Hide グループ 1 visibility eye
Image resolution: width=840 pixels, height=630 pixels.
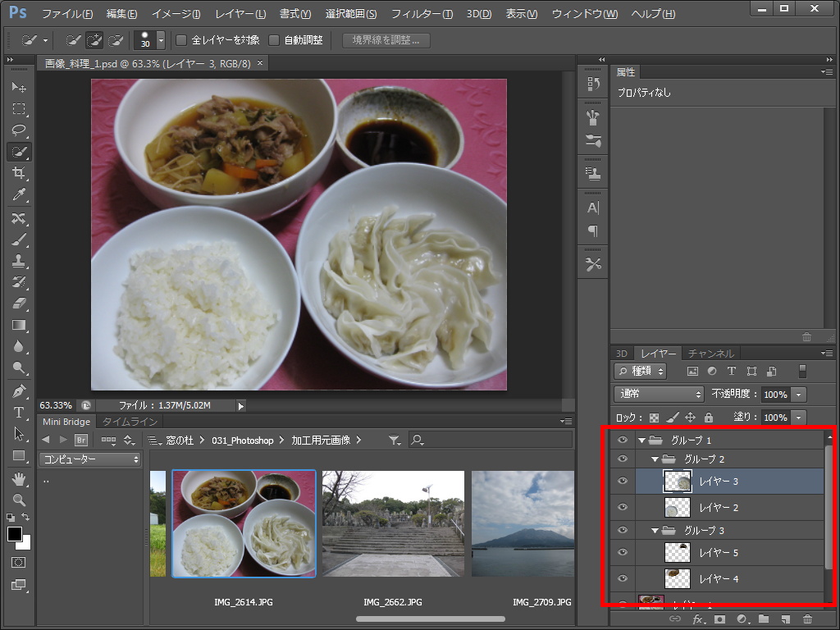[x=623, y=440]
